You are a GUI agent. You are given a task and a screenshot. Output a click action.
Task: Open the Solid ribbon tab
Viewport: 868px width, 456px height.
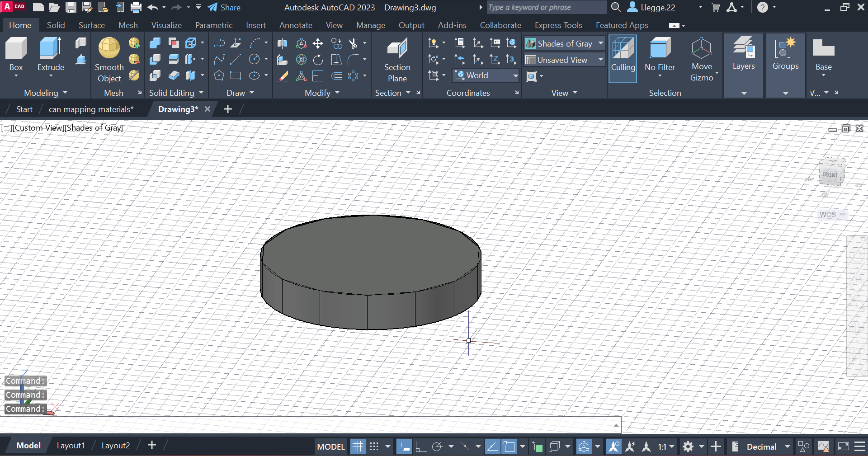click(56, 25)
